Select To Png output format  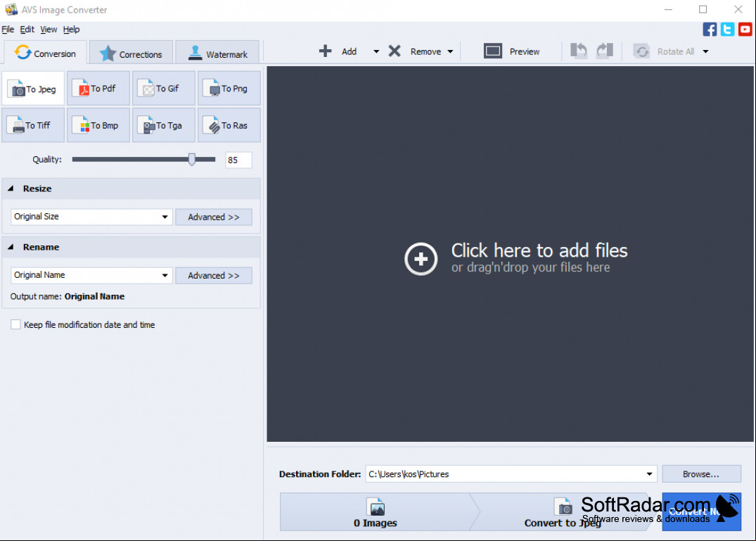pos(229,89)
